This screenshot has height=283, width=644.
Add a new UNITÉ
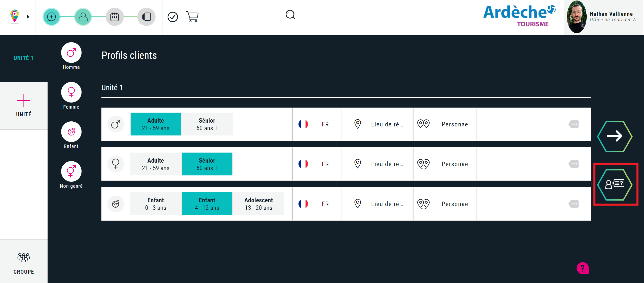click(x=24, y=106)
